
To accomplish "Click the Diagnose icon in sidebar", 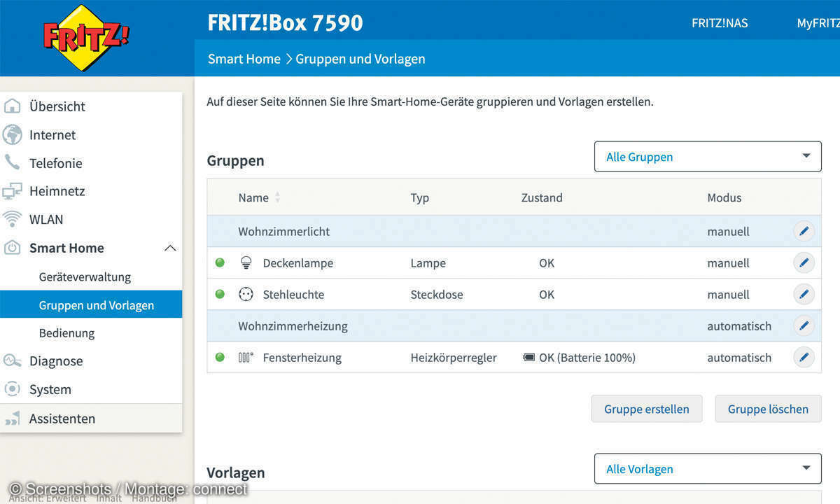I will 12,361.
